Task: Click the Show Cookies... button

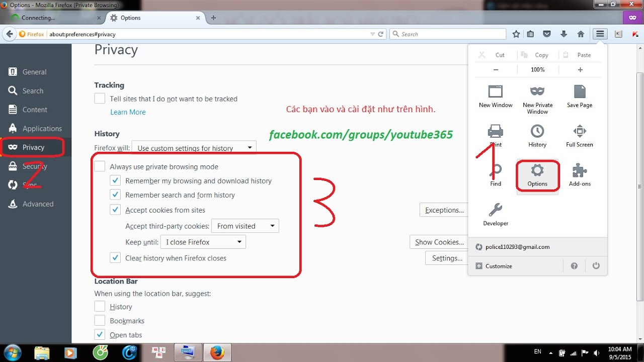Action: click(439, 242)
